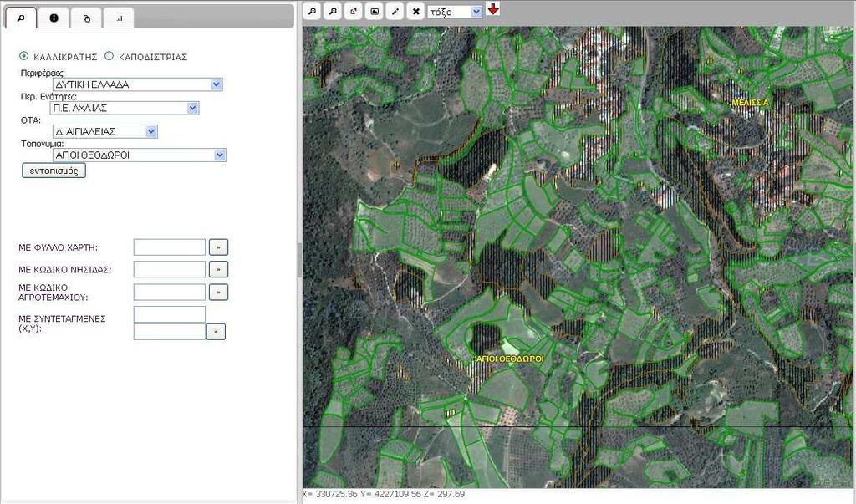The image size is (856, 504).
Task: Open the τόξο shape dropdown
Action: point(455,12)
